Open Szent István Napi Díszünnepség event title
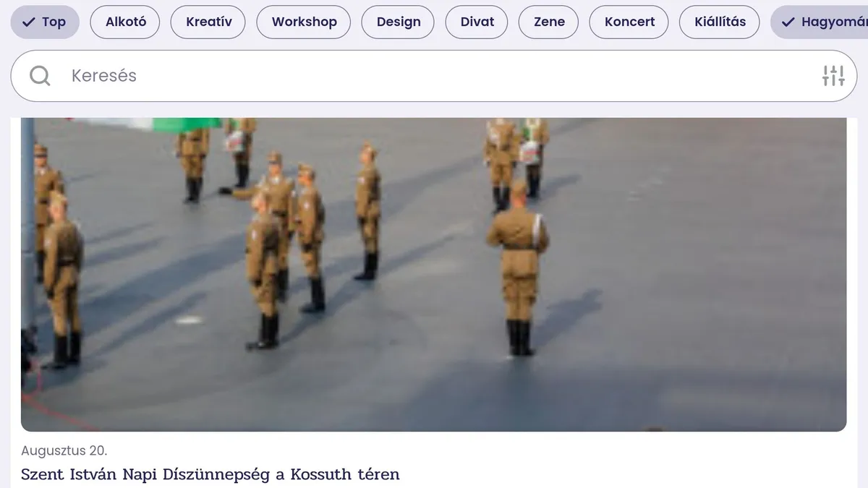This screenshot has height=488, width=868. [210, 474]
